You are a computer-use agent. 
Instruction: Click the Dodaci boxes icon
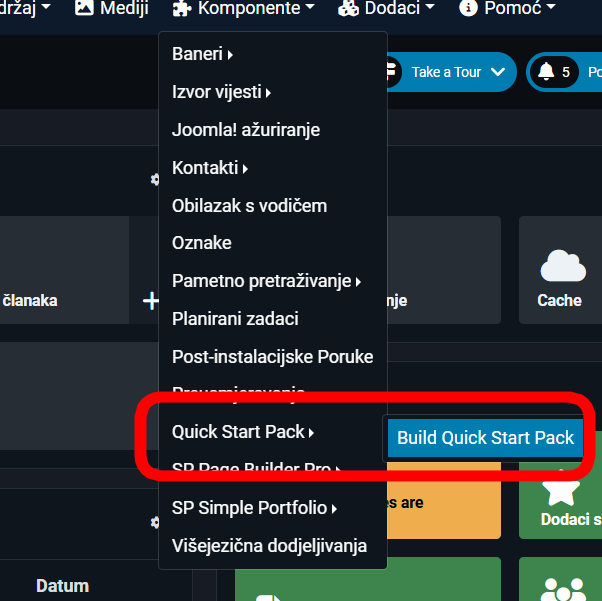tap(348, 8)
